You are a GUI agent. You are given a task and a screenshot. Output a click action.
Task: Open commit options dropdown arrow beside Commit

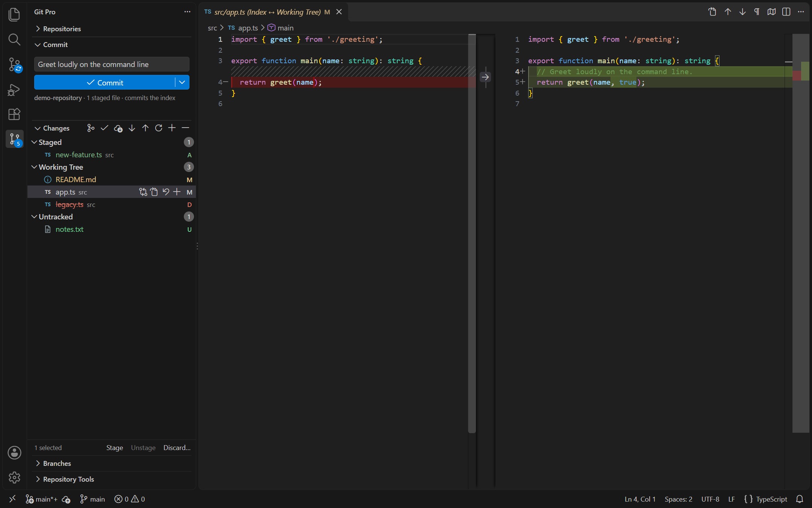click(182, 82)
